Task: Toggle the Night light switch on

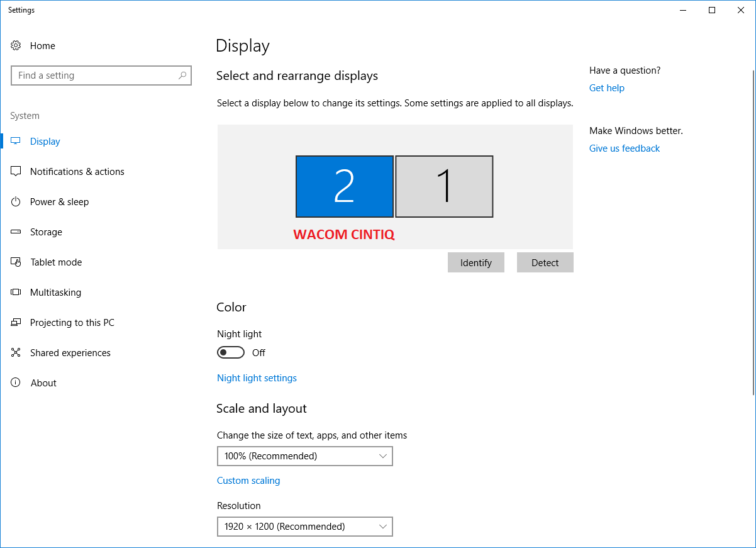Action: coord(231,352)
